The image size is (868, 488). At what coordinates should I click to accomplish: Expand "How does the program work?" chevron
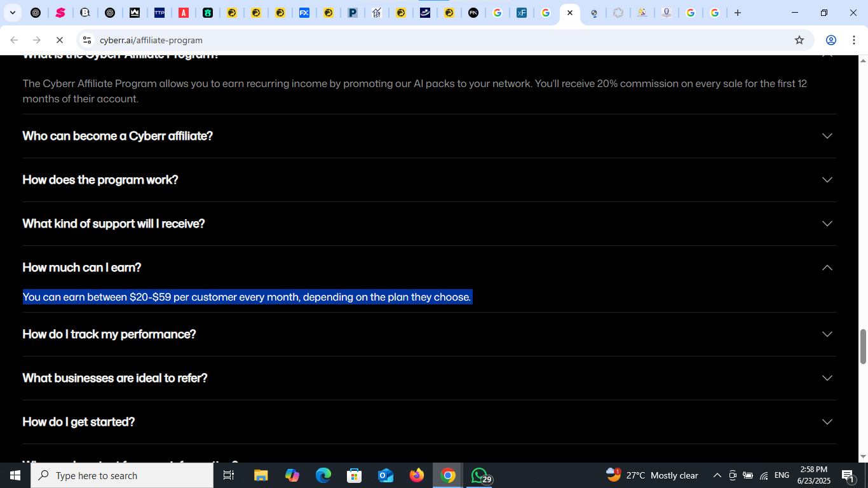coord(827,180)
